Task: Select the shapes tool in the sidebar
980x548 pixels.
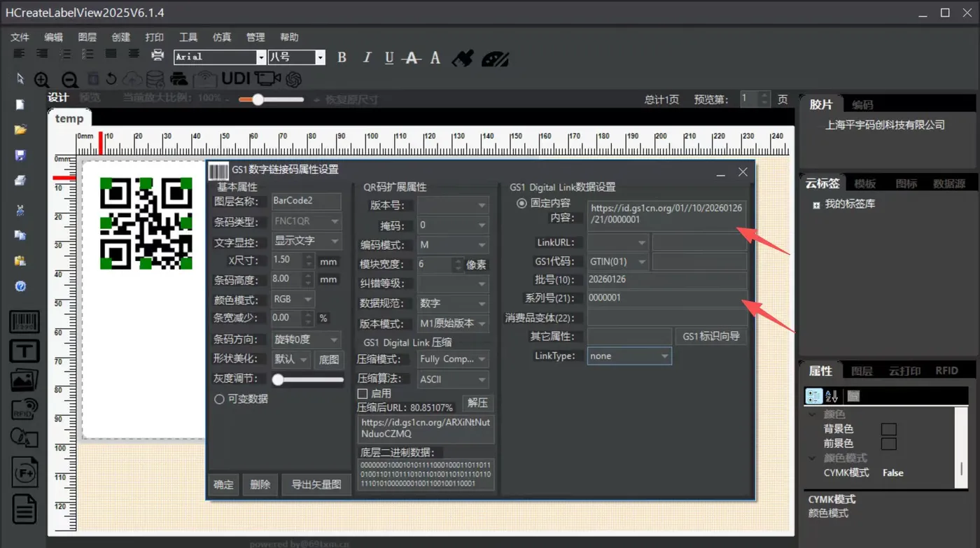Action: click(x=24, y=438)
